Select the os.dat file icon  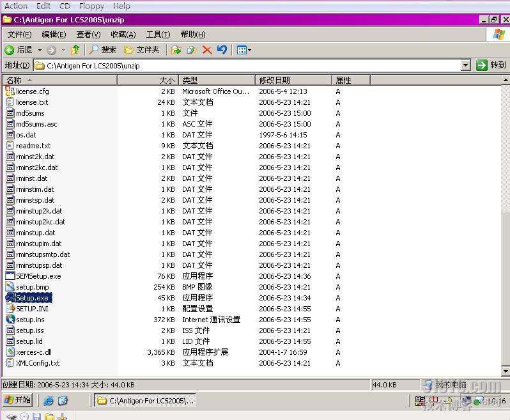coord(10,135)
